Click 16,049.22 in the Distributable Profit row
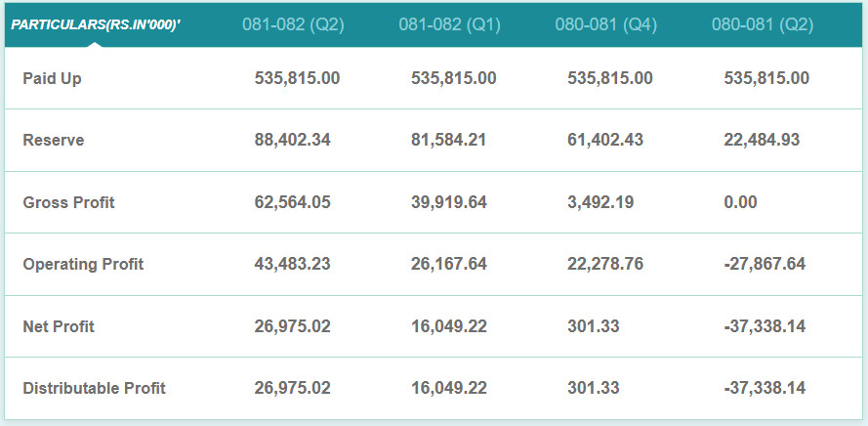 click(x=448, y=388)
